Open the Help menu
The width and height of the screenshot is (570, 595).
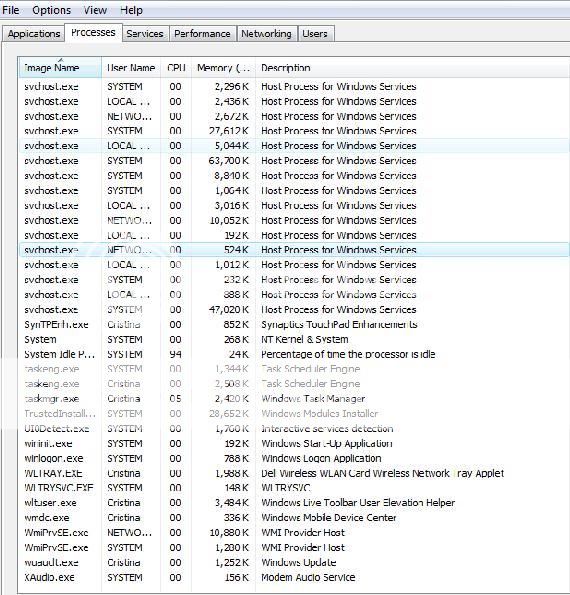pos(131,10)
